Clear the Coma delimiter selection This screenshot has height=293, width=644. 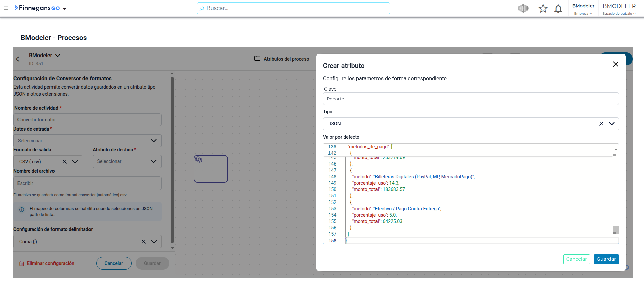click(x=144, y=242)
